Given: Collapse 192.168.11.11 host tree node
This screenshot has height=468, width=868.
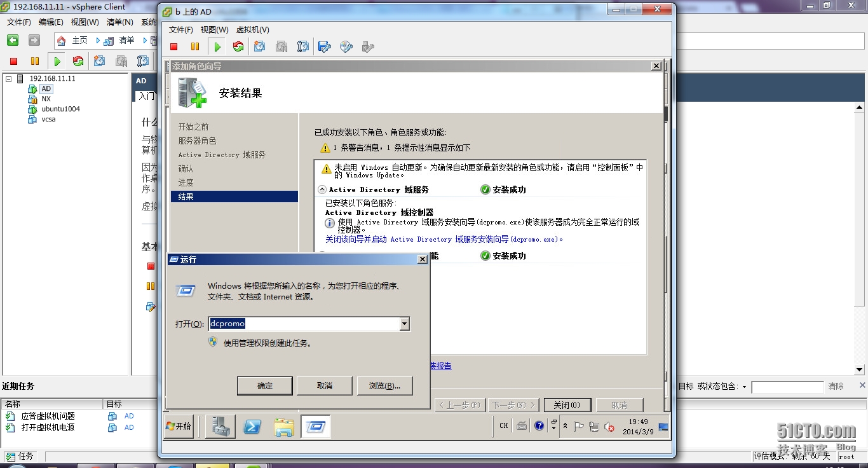Looking at the screenshot, I should [9, 79].
